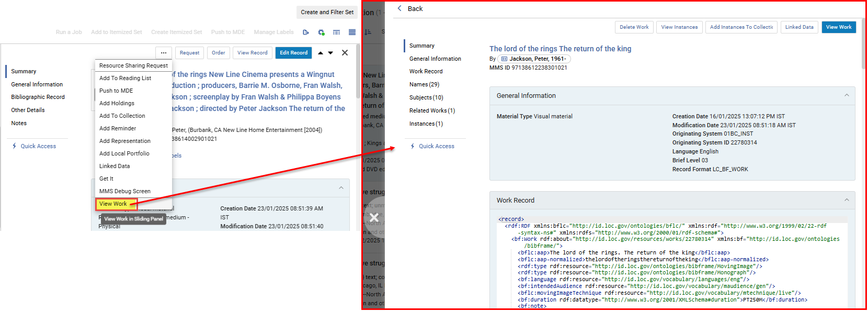Click the work panel vertical scrollbar
This screenshot has height=311, width=868.
(x=864, y=45)
